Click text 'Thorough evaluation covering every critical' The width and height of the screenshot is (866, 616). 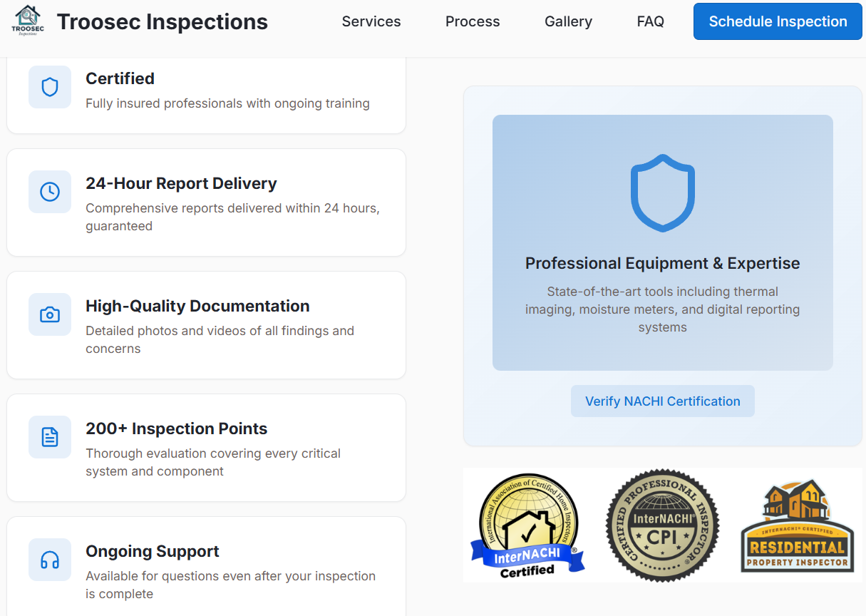213,453
